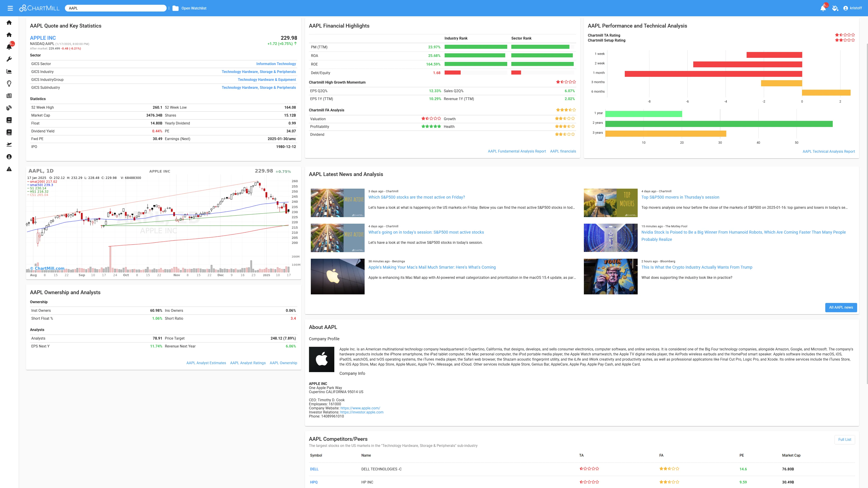Open the account person icon in sidebar

pos(9,157)
